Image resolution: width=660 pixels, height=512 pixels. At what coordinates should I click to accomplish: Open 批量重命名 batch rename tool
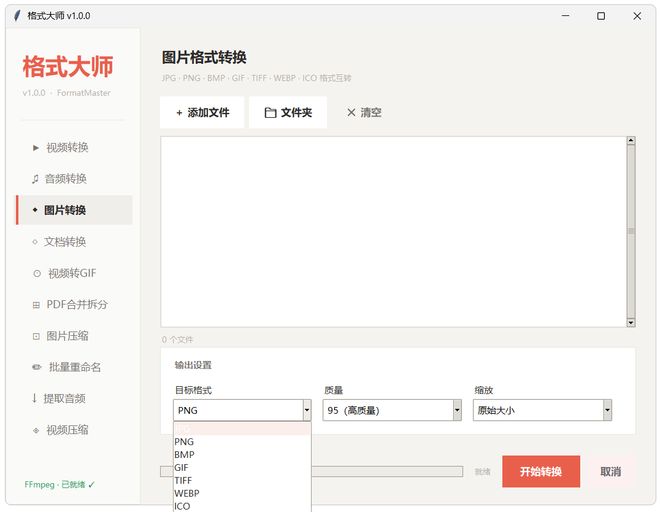click(x=75, y=367)
